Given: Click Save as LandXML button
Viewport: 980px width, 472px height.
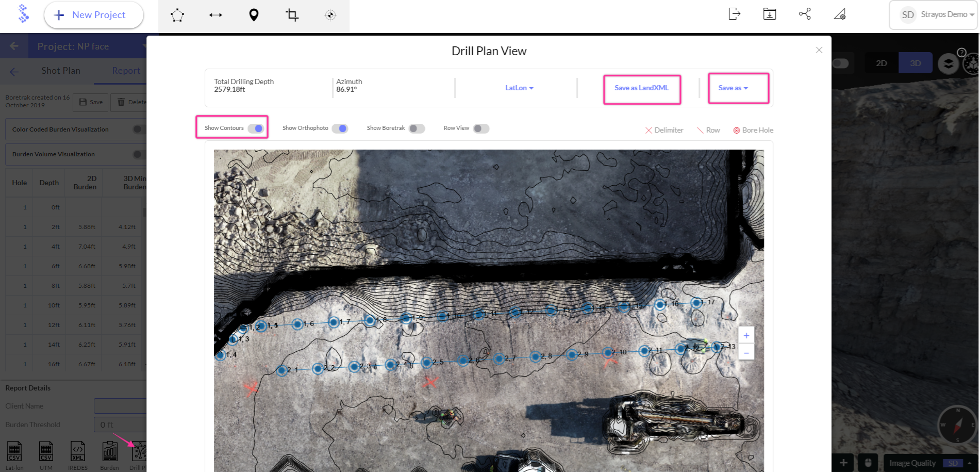Looking at the screenshot, I should [x=642, y=88].
